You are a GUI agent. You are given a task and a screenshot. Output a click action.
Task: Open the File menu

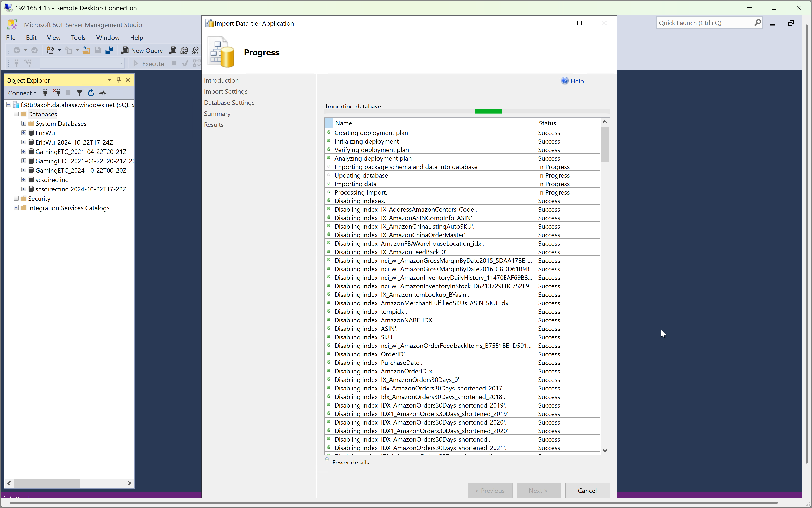coord(11,38)
